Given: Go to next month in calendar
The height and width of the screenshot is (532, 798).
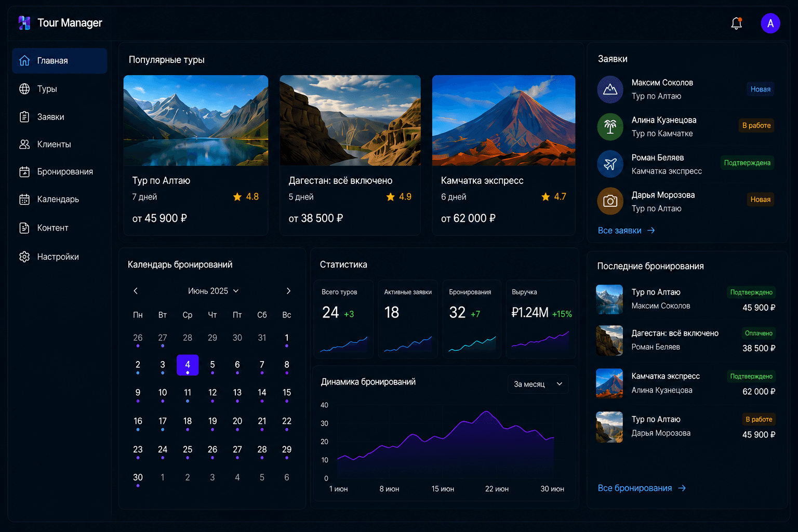Looking at the screenshot, I should coord(289,291).
